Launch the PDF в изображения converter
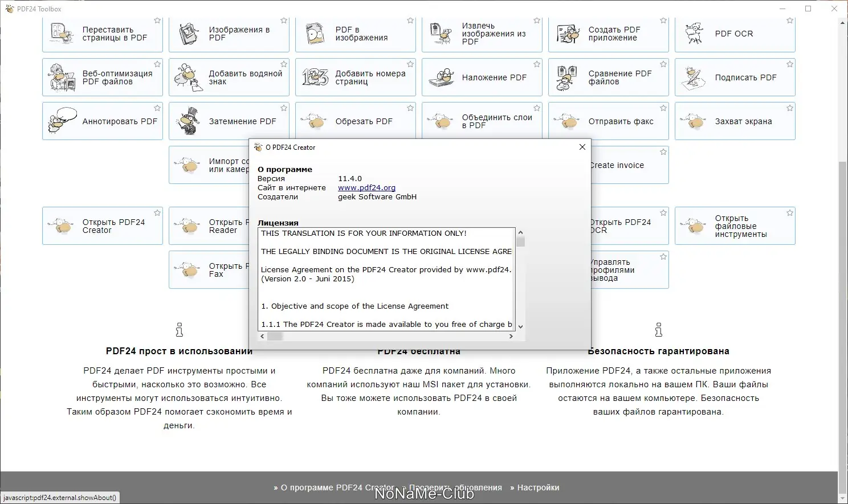This screenshot has width=848, height=504. click(x=356, y=34)
